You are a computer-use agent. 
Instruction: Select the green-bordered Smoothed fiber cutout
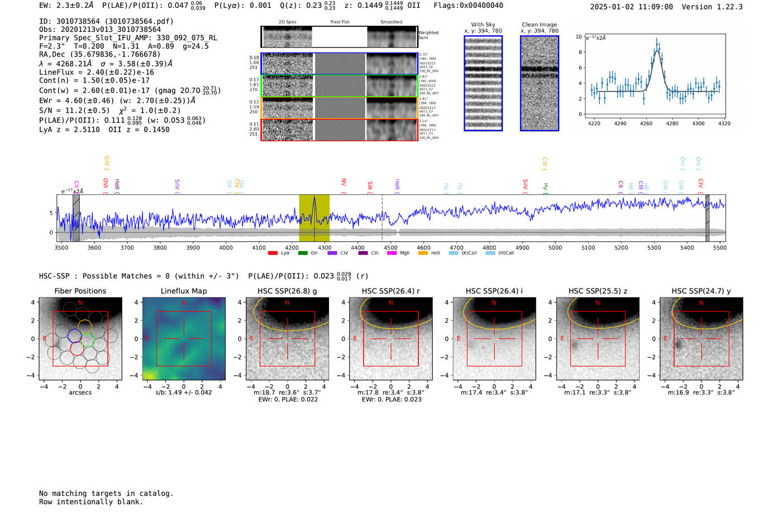[392, 86]
